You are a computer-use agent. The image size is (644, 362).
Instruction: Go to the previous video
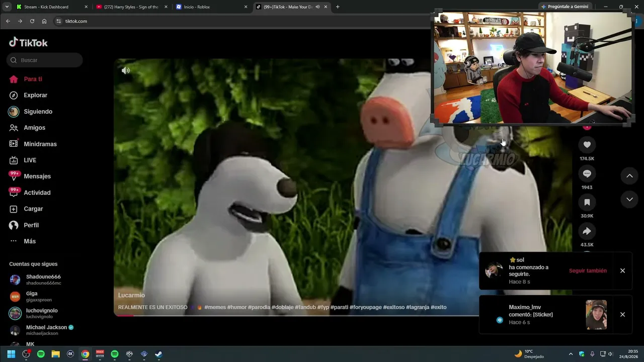(629, 176)
